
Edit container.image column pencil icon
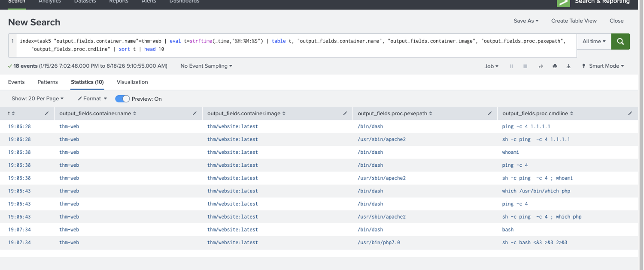click(345, 114)
